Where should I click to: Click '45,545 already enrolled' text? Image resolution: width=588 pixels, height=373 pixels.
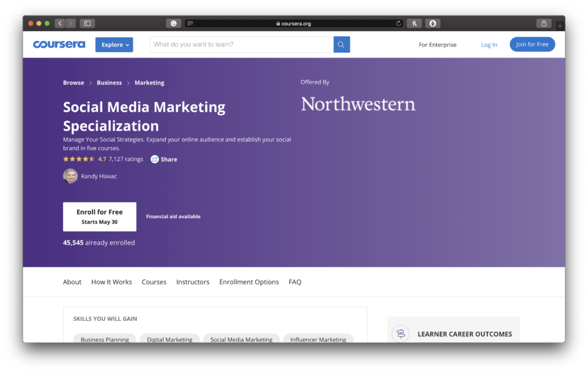click(99, 243)
